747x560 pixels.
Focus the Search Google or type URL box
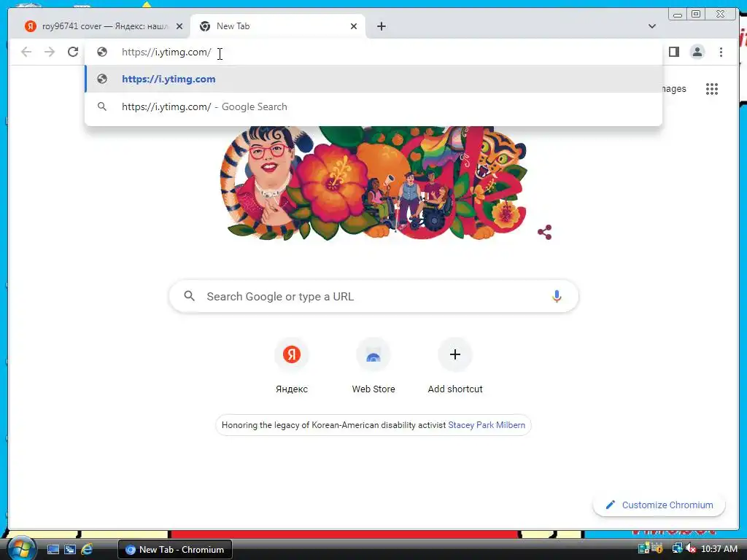click(373, 296)
